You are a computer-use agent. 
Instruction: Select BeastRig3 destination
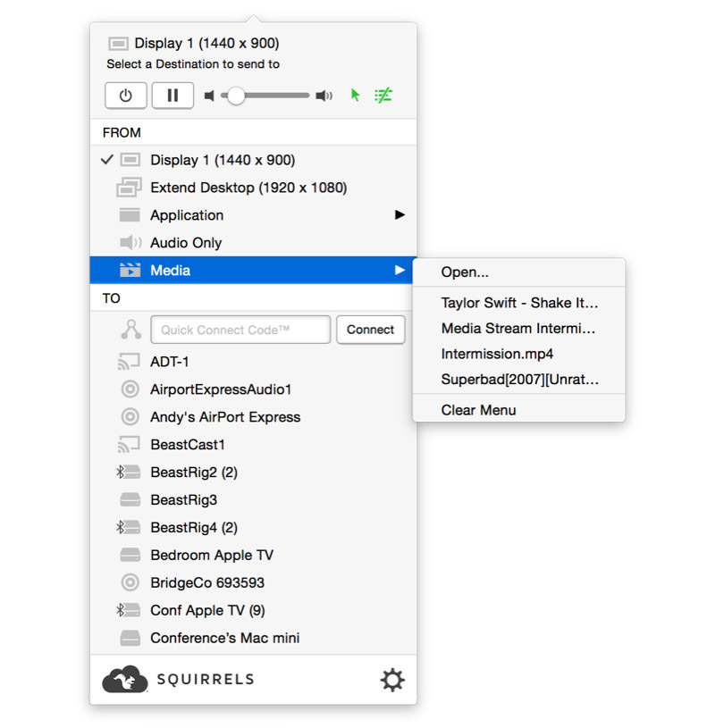pos(253,500)
